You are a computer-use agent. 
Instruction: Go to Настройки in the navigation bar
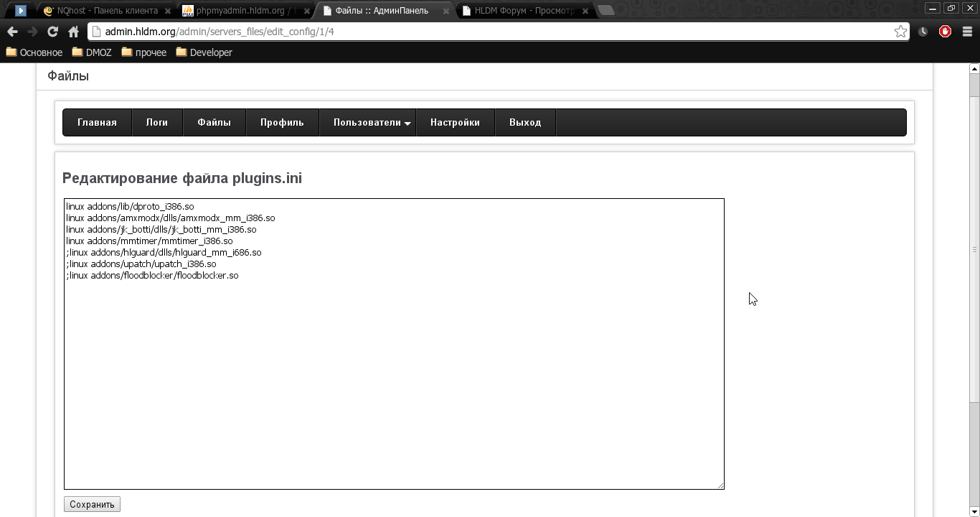point(455,123)
